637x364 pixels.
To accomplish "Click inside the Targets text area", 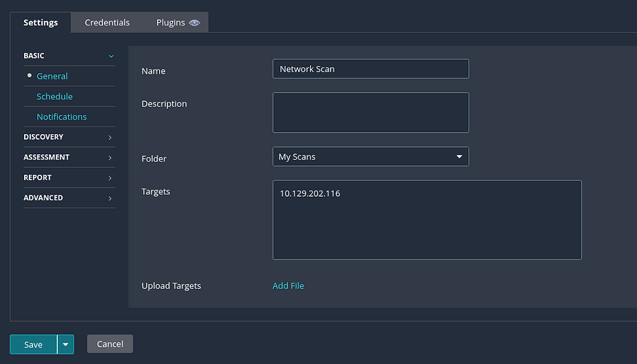I will (x=427, y=220).
